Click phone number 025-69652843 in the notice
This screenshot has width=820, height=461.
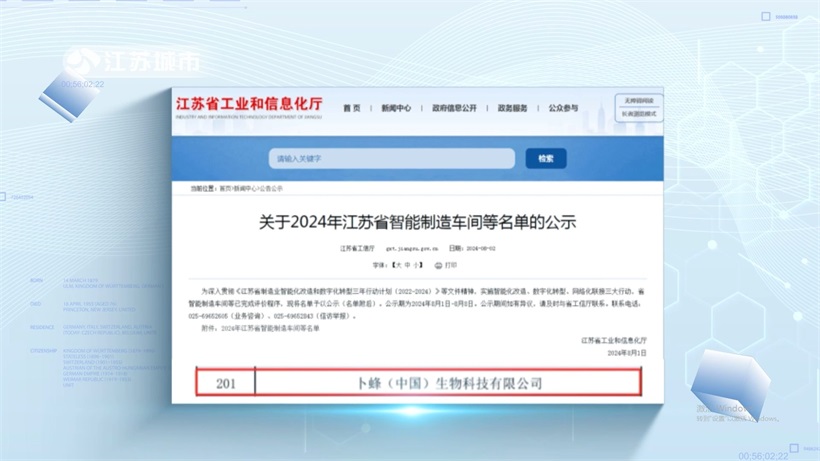pyautogui.click(x=293, y=316)
